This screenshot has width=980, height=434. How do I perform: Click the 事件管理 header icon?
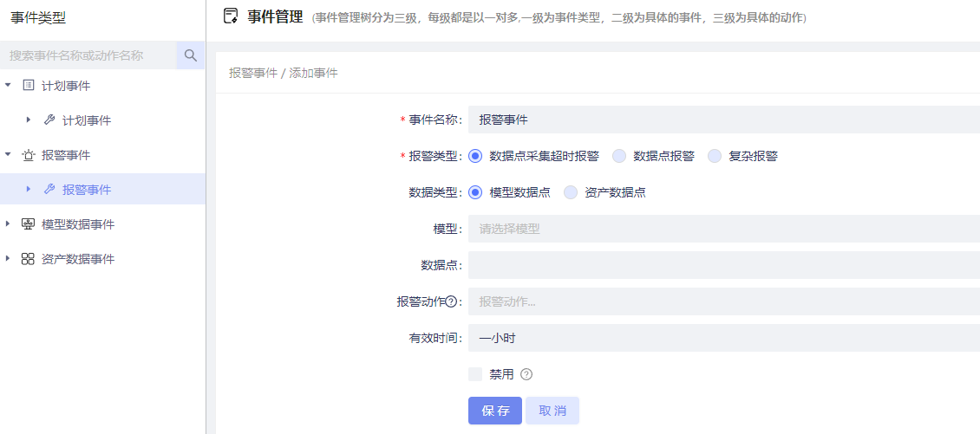tap(231, 16)
